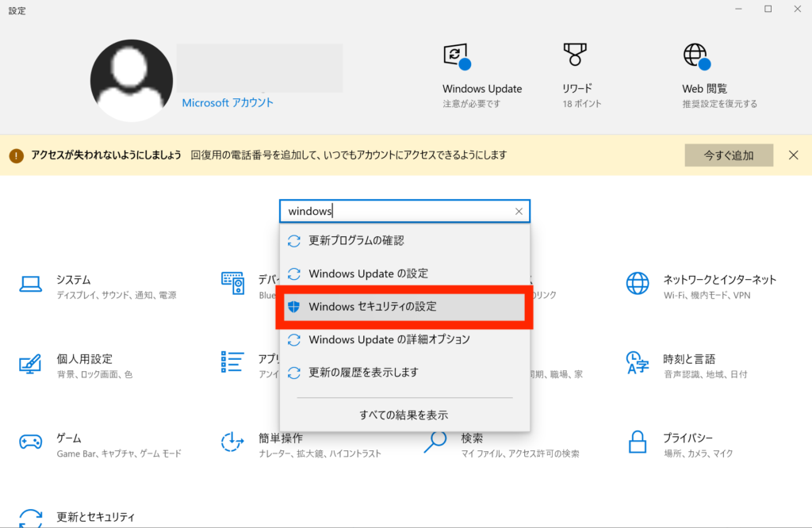The height and width of the screenshot is (528, 812).
Task: Click the リワード header label
Action: point(577,89)
